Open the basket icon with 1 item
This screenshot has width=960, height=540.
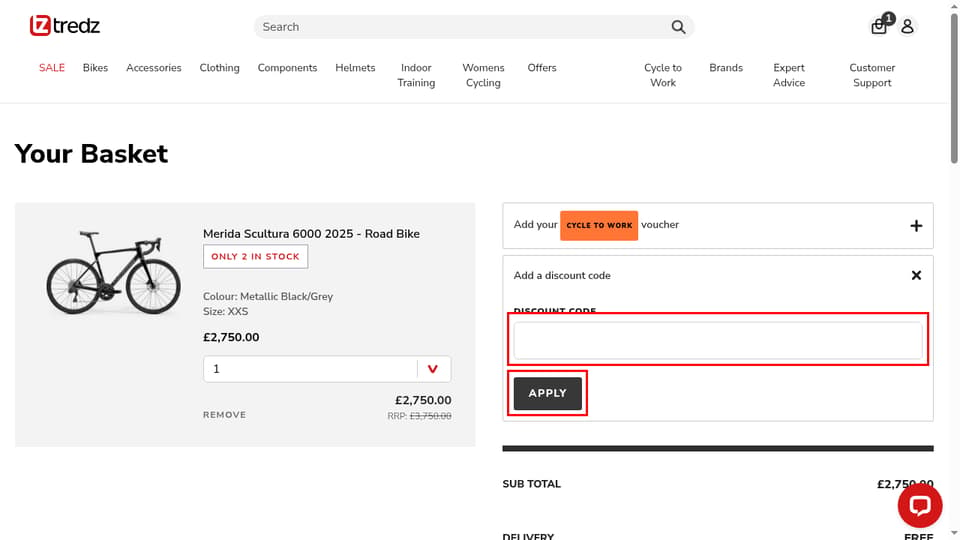tap(879, 26)
